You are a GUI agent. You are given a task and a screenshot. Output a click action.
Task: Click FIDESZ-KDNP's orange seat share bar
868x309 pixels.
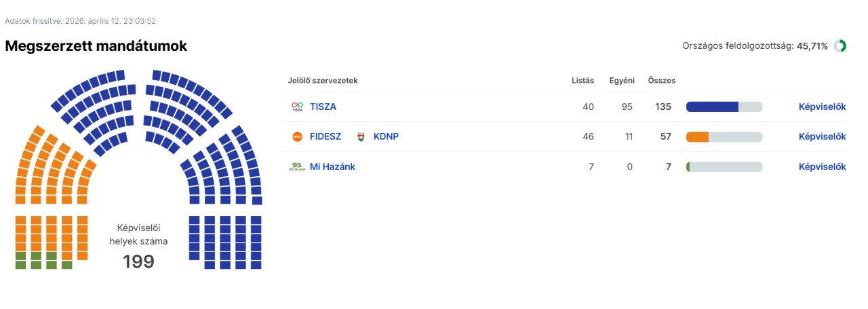tap(698, 137)
